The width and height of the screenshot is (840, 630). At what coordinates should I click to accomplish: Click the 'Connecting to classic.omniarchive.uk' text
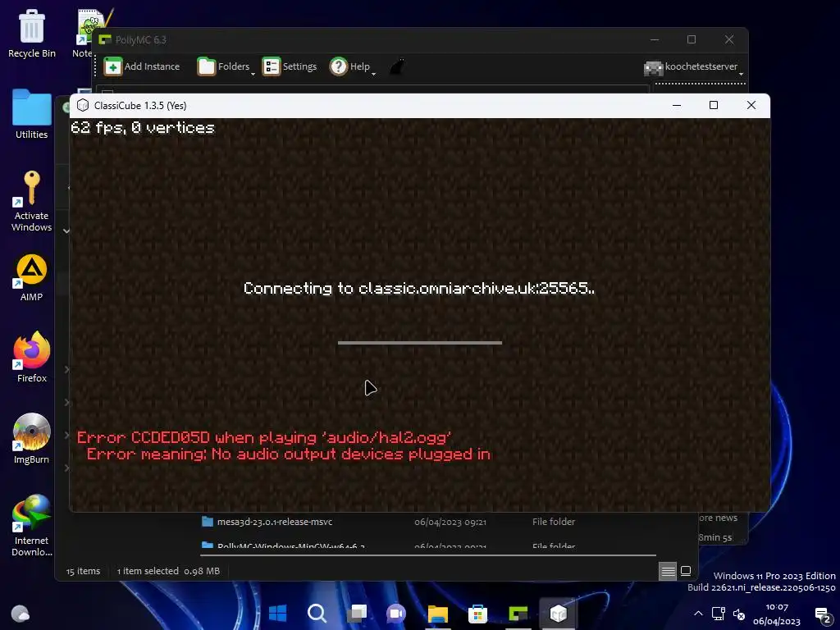[x=419, y=288]
